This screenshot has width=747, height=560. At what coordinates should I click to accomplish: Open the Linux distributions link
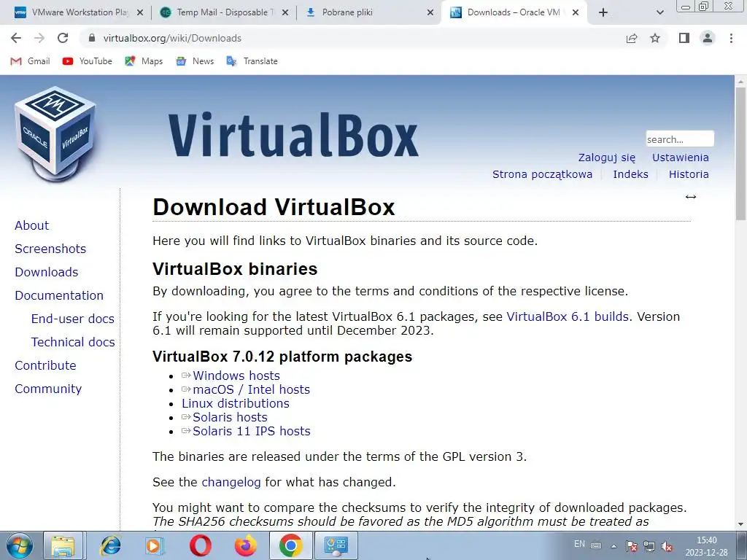click(x=236, y=403)
